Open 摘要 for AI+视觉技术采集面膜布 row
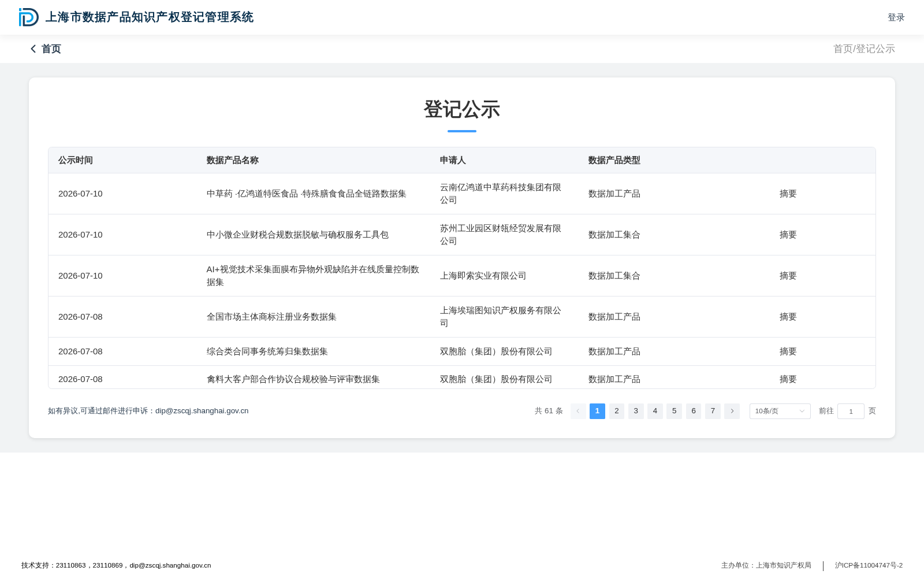924x578 pixels. [x=788, y=276]
